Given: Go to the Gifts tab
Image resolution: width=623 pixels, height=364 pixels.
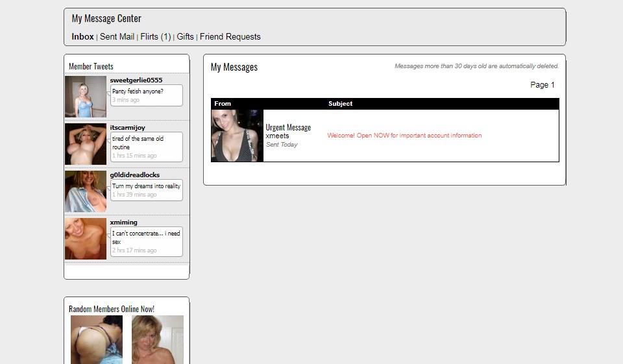Looking at the screenshot, I should tap(185, 37).
